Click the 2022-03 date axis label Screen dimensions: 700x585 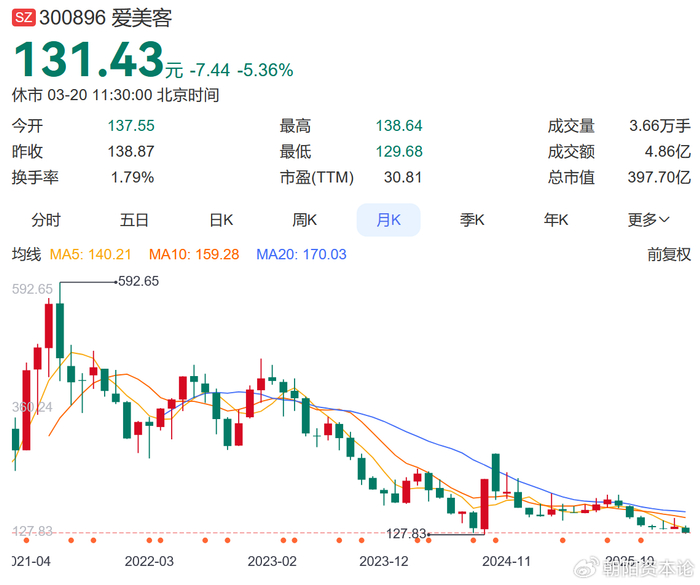tap(149, 561)
